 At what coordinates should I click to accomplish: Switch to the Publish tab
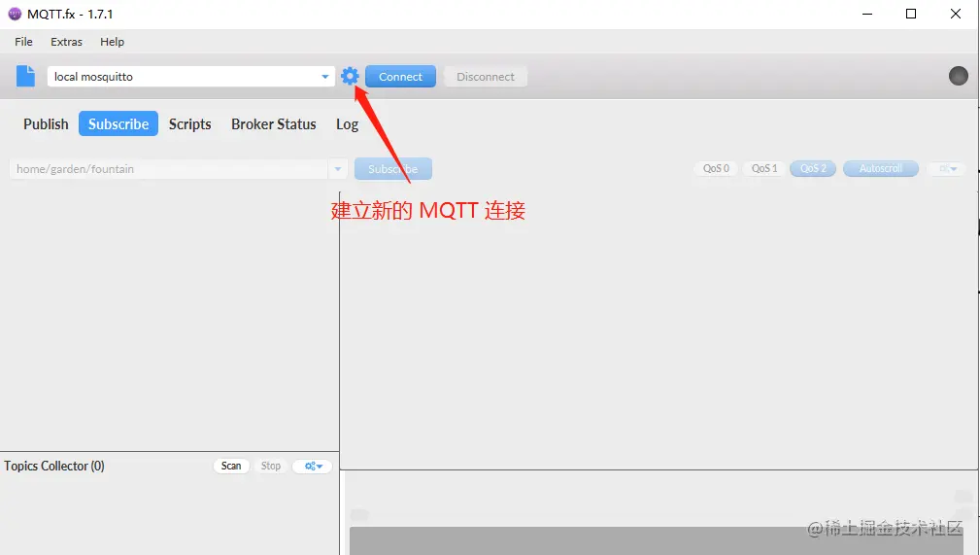point(46,123)
